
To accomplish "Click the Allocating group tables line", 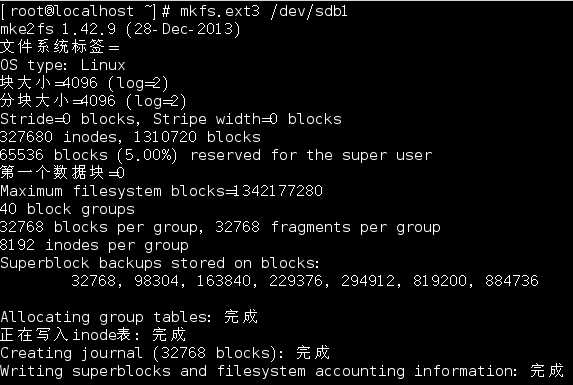I will (129, 317).
